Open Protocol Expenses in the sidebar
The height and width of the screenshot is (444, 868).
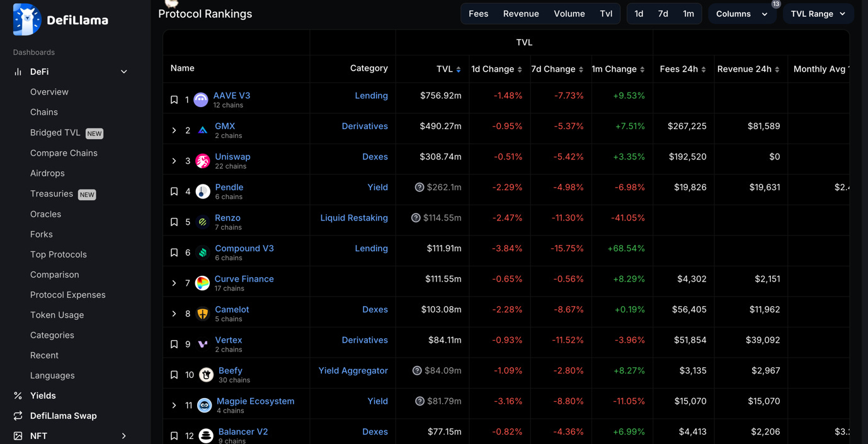coord(68,295)
